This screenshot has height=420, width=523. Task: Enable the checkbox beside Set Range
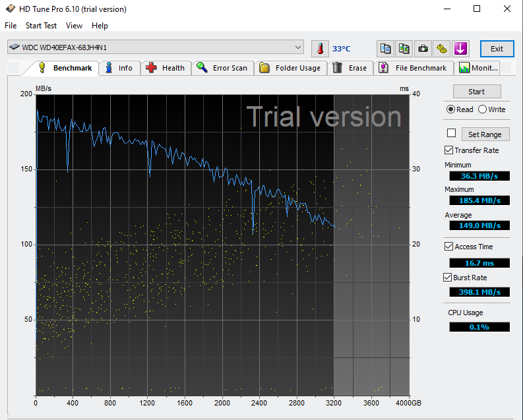(x=451, y=133)
